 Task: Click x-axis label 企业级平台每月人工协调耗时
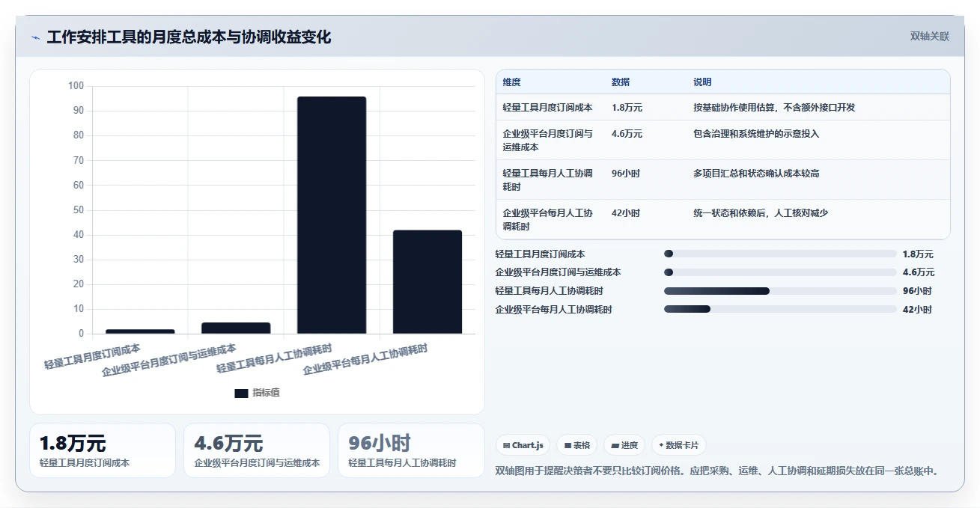coord(365,359)
